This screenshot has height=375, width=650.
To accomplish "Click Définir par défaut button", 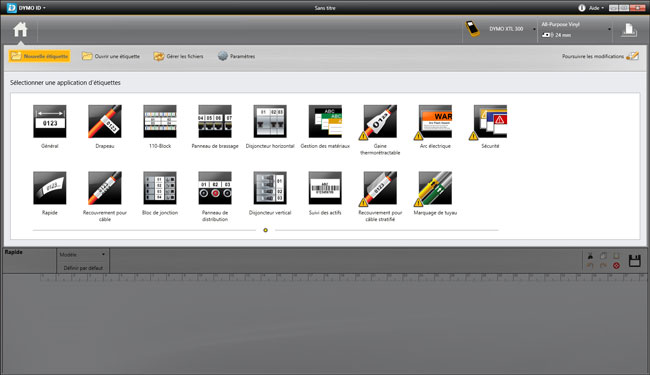I will point(83,268).
